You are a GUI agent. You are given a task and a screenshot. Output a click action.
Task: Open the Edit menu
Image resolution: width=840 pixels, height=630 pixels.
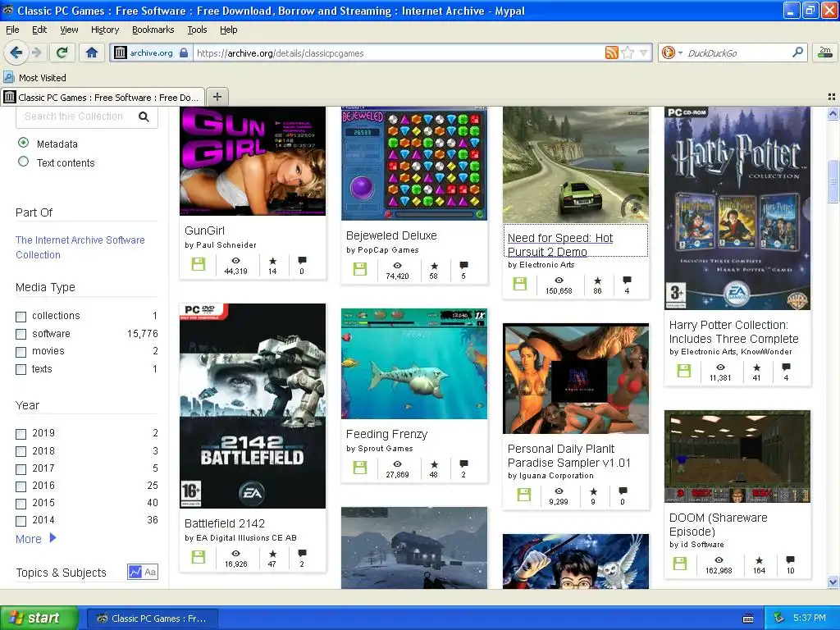(39, 30)
